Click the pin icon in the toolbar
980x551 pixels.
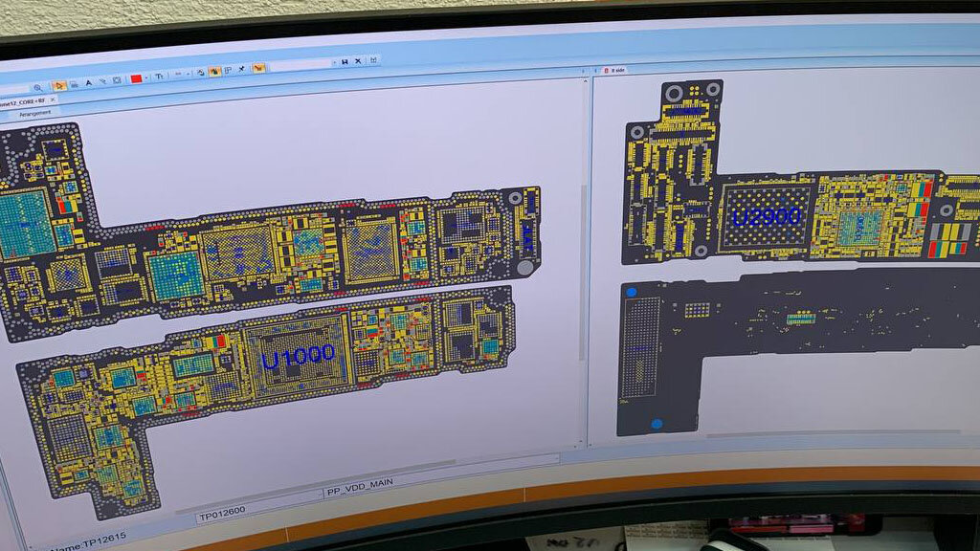241,69
